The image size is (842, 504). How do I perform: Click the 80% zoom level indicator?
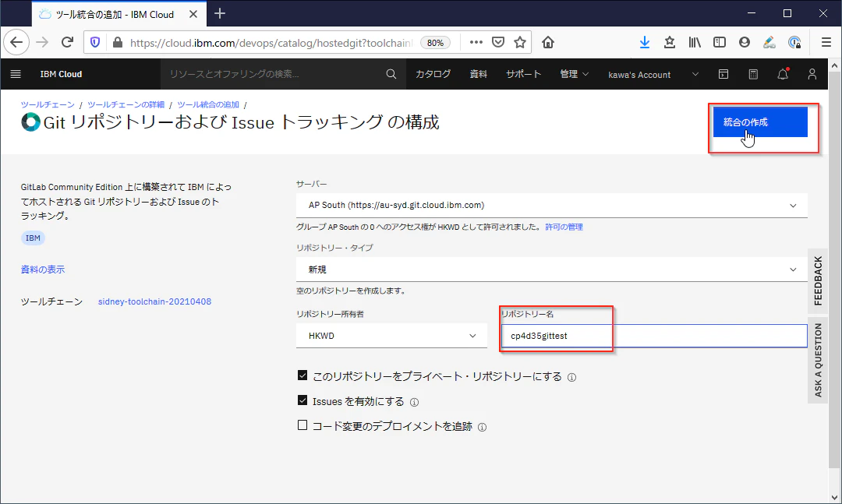[x=435, y=43]
